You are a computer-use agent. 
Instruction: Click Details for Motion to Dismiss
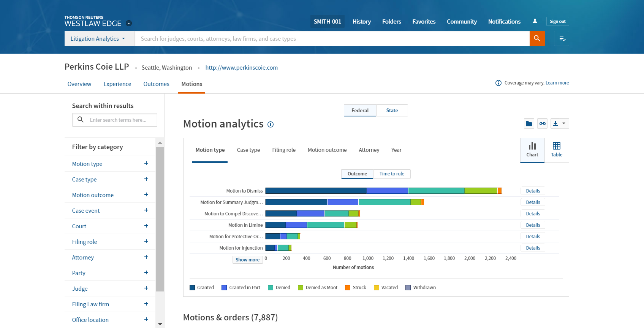click(533, 191)
